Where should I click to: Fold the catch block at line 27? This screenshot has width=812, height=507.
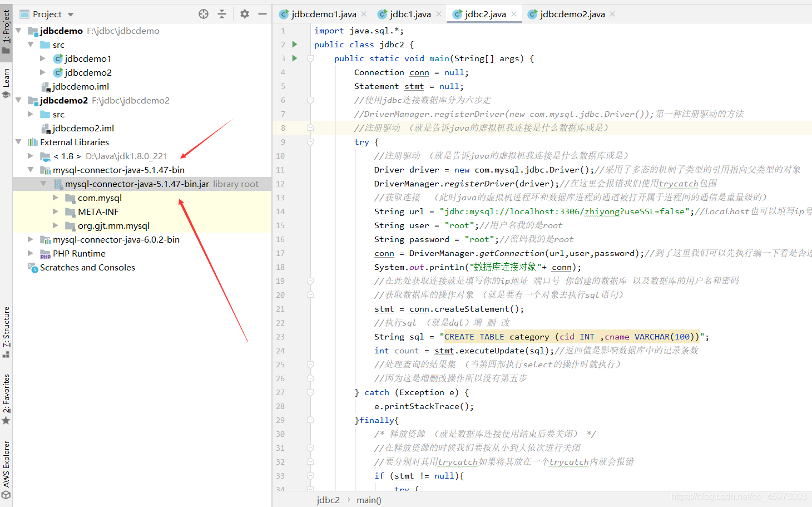pyautogui.click(x=310, y=392)
